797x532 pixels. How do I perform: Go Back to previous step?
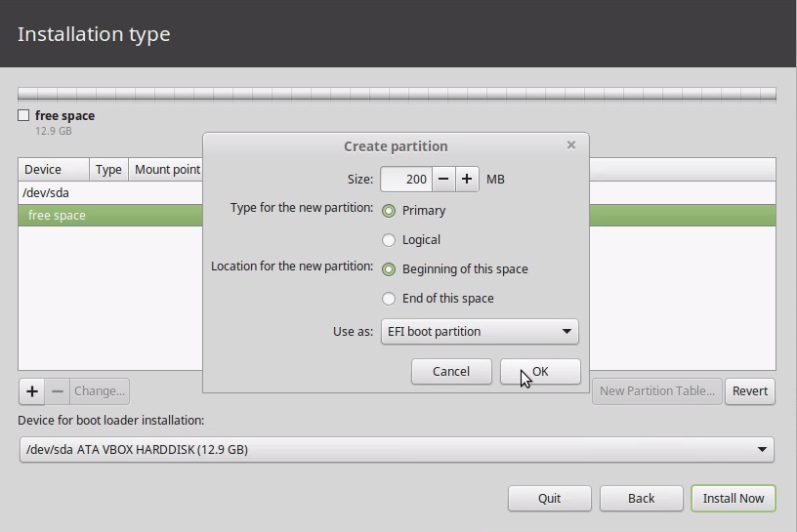[642, 499]
